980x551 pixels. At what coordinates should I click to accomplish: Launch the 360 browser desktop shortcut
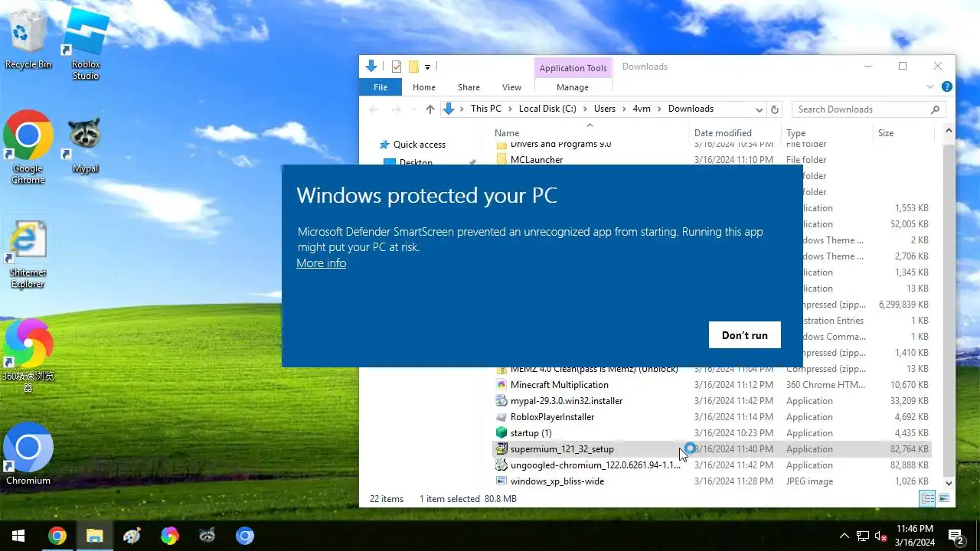point(28,354)
